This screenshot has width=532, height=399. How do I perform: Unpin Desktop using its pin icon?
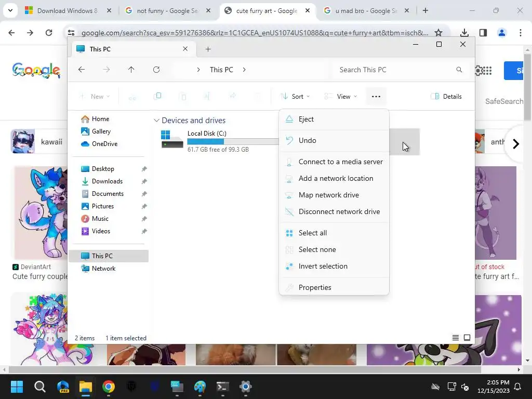tap(144, 169)
